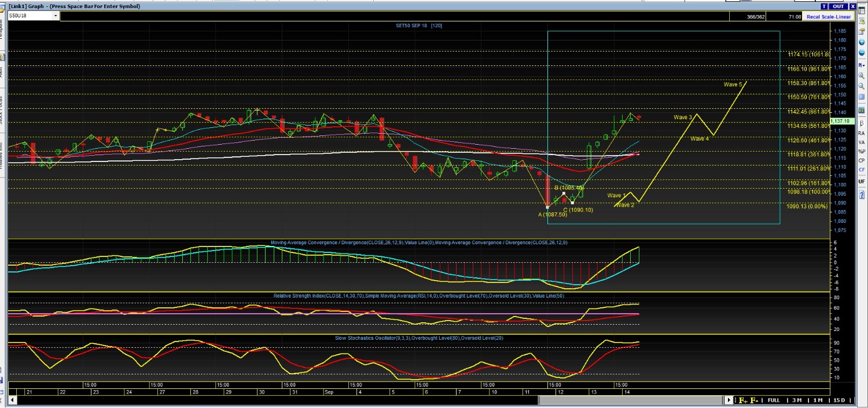Click the Relative Strength Index title text
The width and height of the screenshot is (868, 408).
(419, 296)
